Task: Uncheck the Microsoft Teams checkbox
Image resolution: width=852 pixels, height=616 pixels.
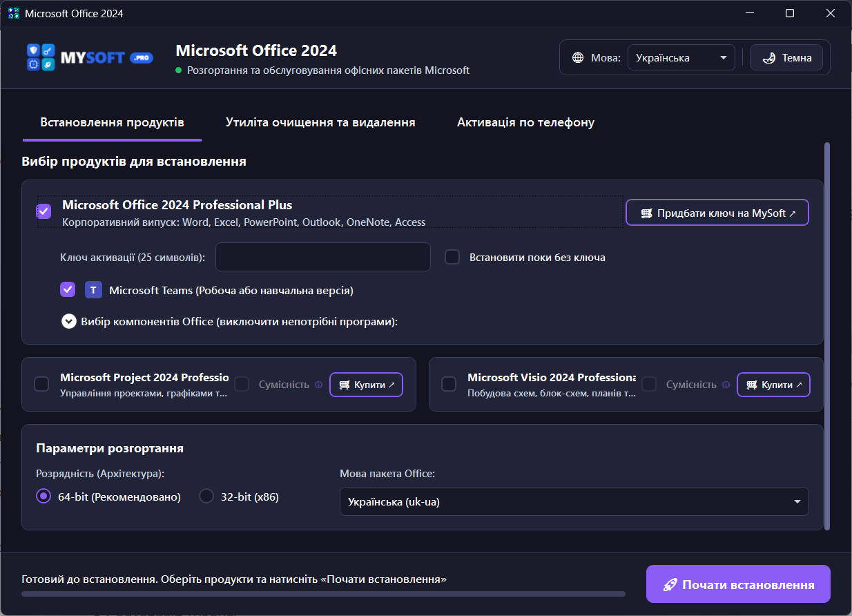Action: (x=68, y=290)
